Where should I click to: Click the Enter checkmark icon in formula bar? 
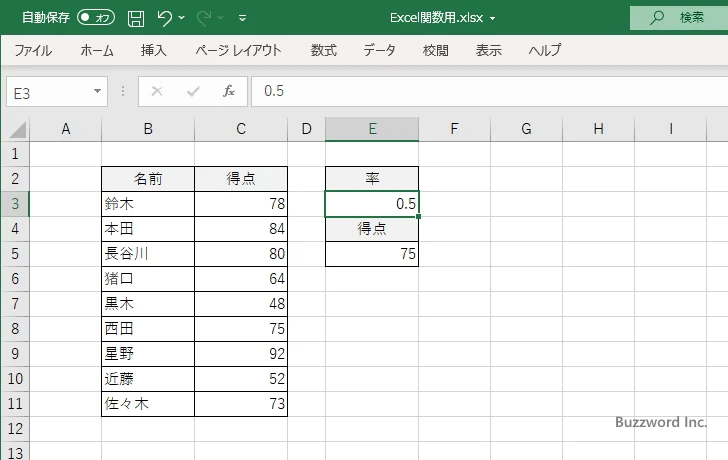coord(193,91)
